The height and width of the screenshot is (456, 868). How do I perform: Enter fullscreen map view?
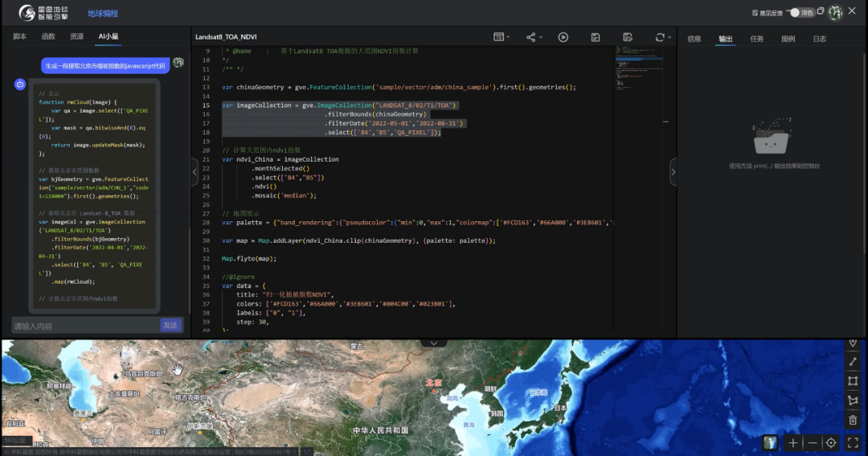click(853, 442)
